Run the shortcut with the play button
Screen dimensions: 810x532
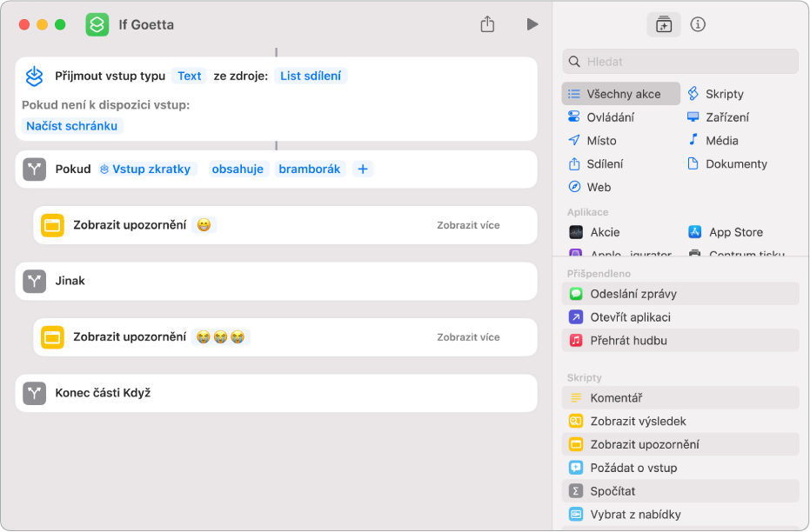[532, 24]
